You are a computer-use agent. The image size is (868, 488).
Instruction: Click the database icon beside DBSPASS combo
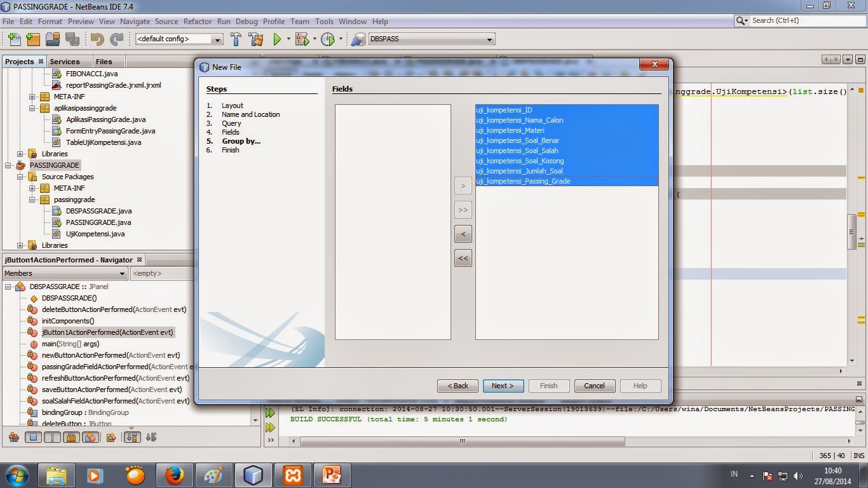tap(358, 39)
